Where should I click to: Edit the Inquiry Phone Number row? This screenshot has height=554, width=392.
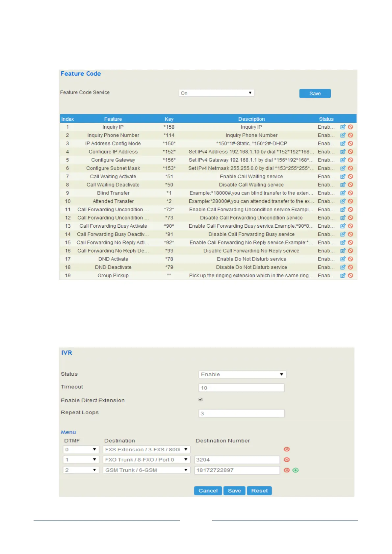[x=343, y=135]
